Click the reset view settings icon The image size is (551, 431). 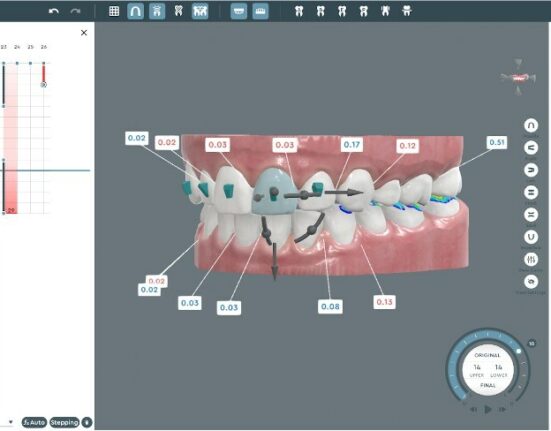coord(531,282)
